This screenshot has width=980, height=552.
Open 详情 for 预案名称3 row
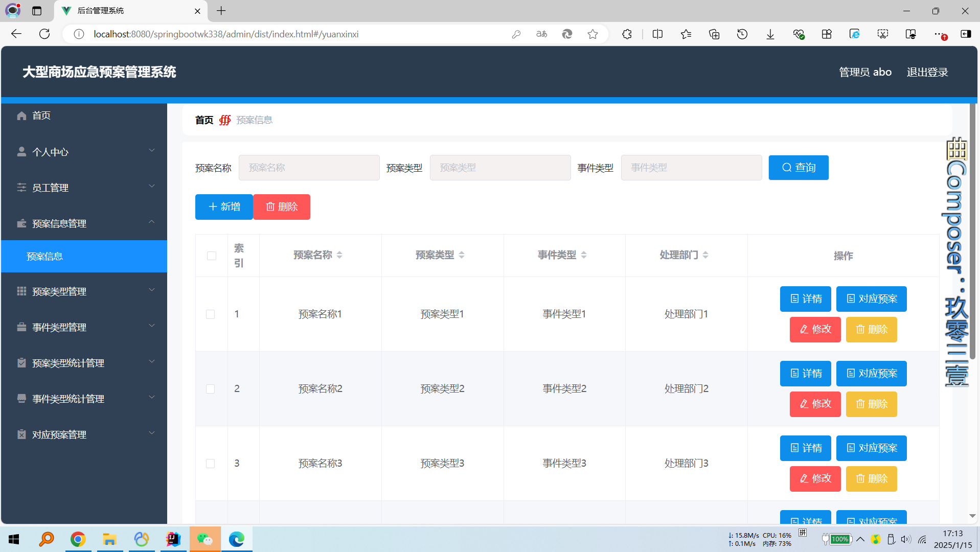click(x=806, y=448)
